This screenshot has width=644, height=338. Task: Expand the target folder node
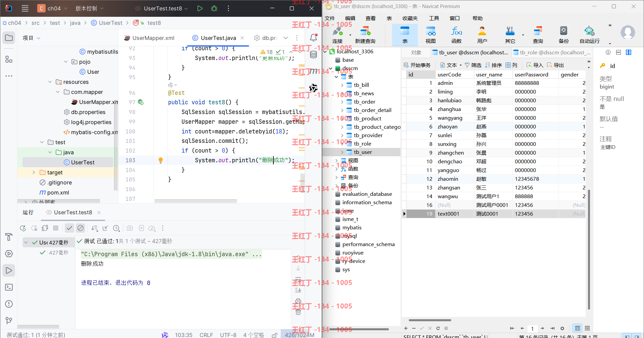click(34, 172)
